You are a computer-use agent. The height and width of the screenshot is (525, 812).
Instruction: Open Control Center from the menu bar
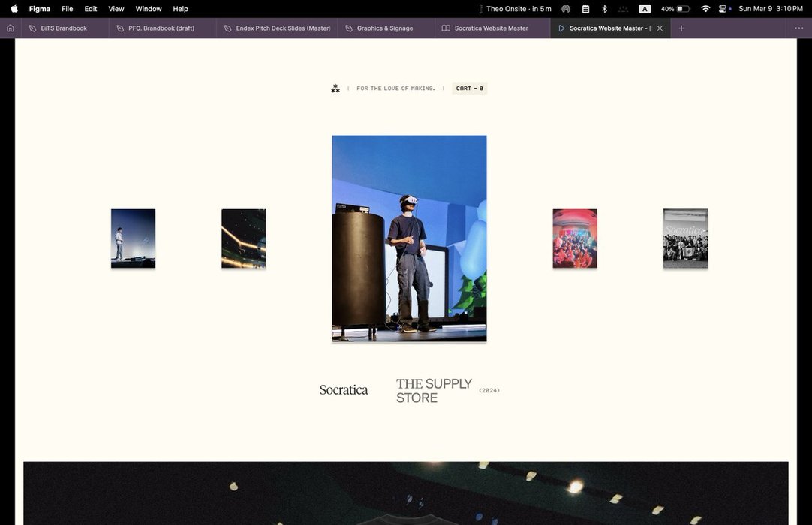pos(723,9)
